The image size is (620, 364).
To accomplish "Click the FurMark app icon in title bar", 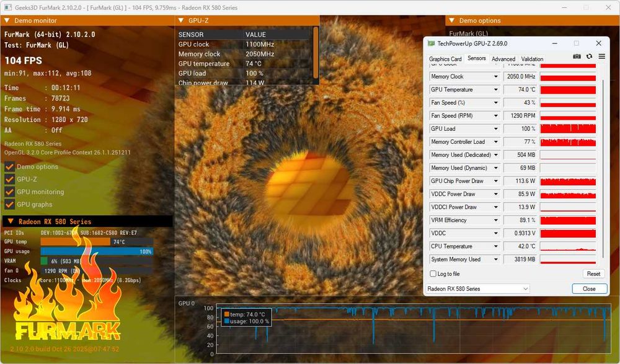I will click(x=8, y=7).
